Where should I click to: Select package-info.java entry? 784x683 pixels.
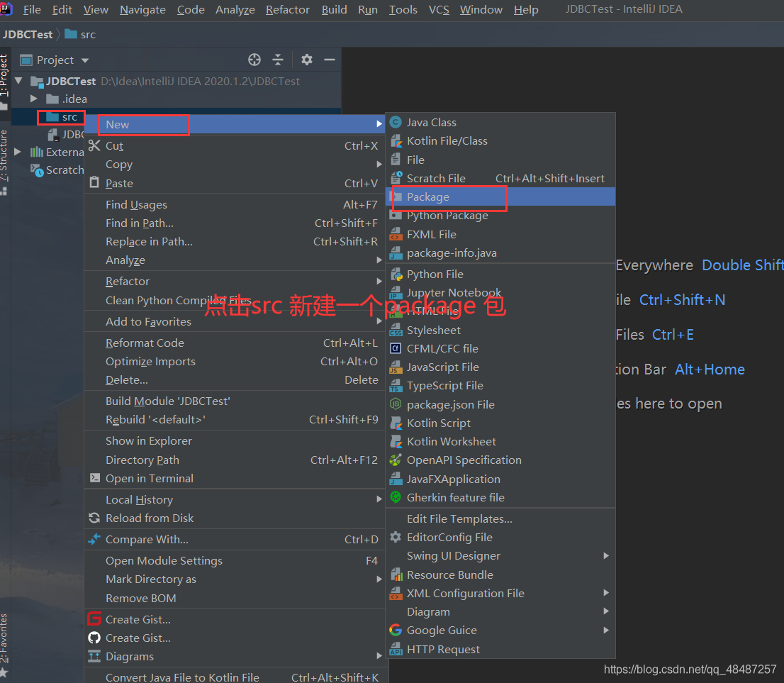coord(500,253)
